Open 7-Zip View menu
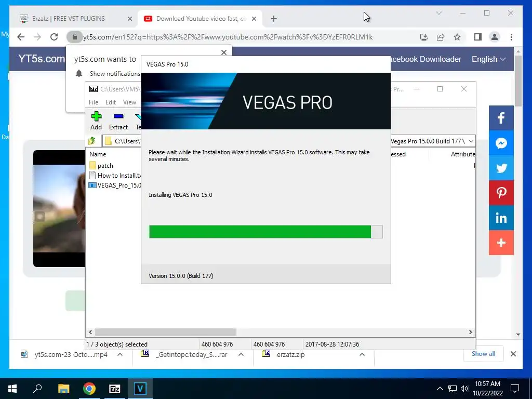532x399 pixels. pos(129,102)
